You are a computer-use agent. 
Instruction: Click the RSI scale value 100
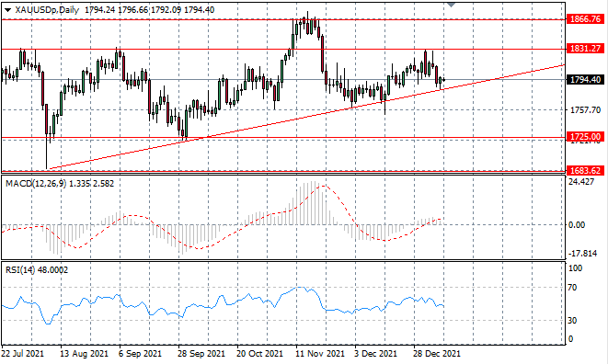[x=575, y=268]
